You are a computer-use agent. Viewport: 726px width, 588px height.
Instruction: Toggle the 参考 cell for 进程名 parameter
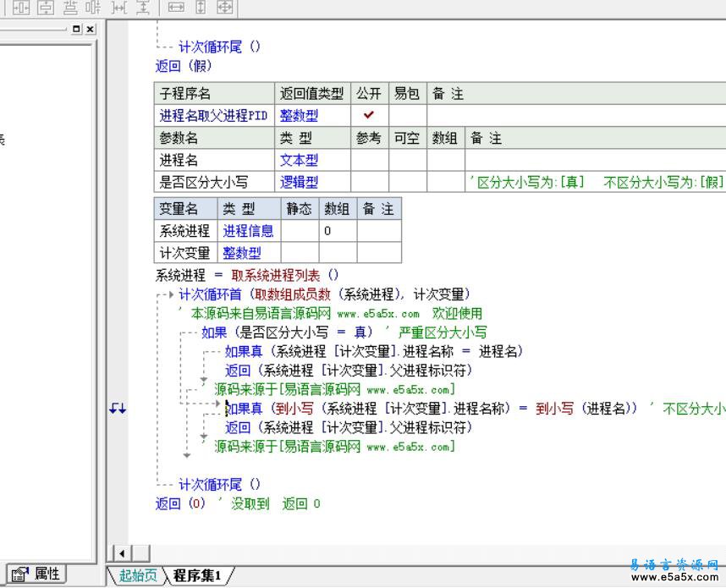point(369,160)
